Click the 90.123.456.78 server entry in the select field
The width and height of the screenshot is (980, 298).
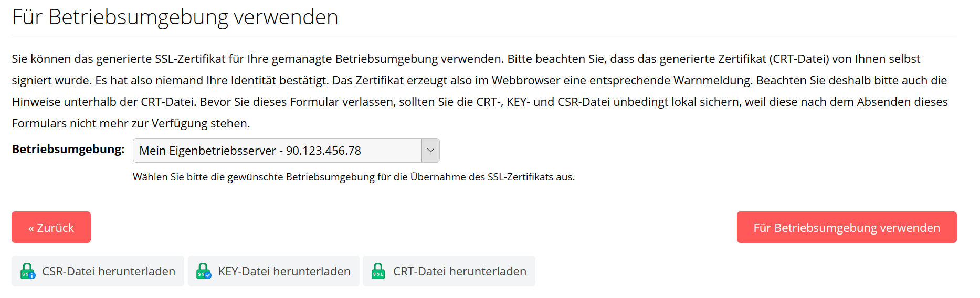(323, 151)
